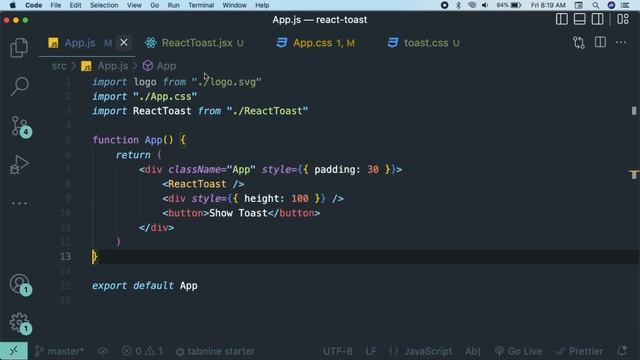Close the App.js tab
This screenshot has height=360, width=640.
pos(124,42)
